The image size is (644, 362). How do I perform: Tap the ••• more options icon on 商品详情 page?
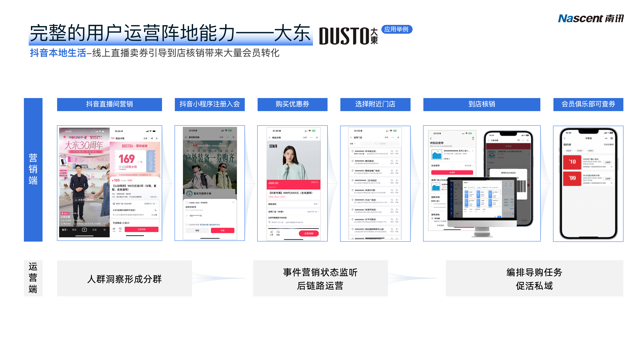pyautogui.click(x=312, y=137)
